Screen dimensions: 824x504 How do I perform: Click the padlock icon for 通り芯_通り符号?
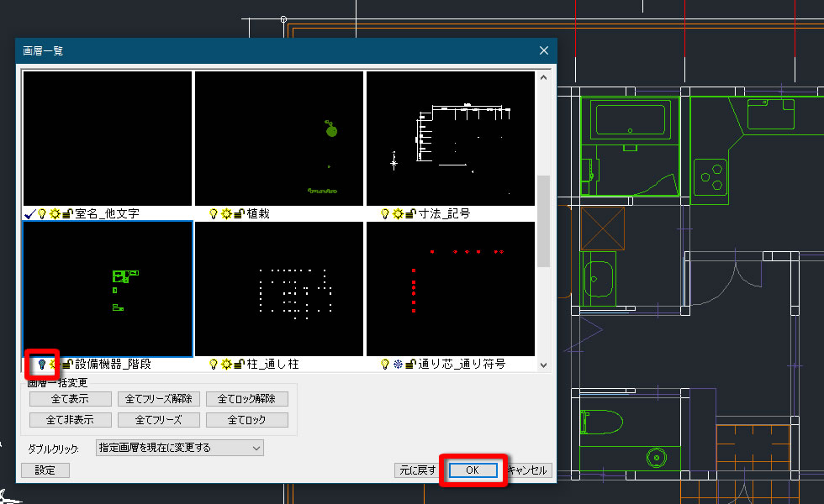[411, 364]
